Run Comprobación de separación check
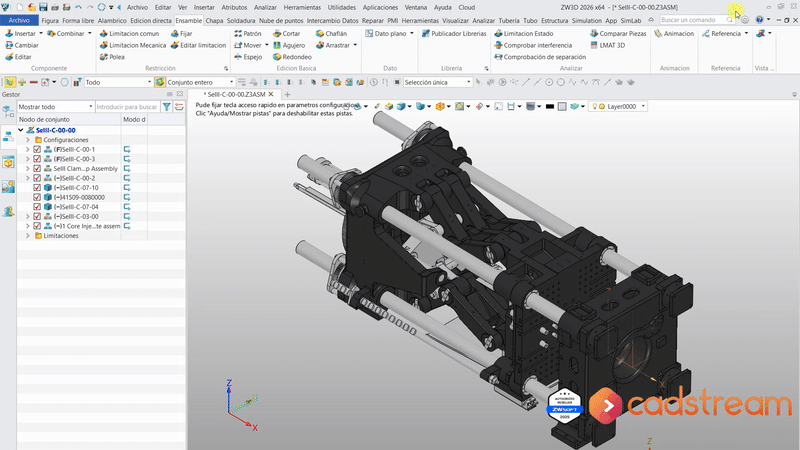Image resolution: width=800 pixels, height=450 pixels. pos(540,57)
